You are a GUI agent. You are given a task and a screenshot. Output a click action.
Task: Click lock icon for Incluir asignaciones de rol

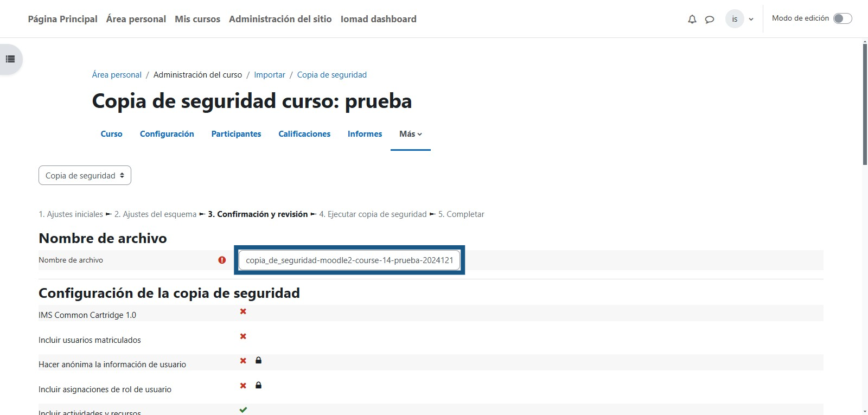[259, 385]
